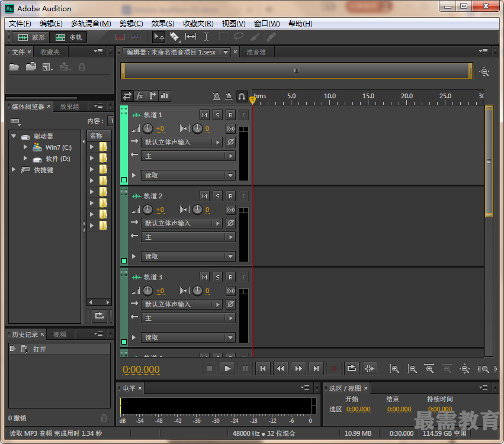Select the Slip tool

click(191, 37)
